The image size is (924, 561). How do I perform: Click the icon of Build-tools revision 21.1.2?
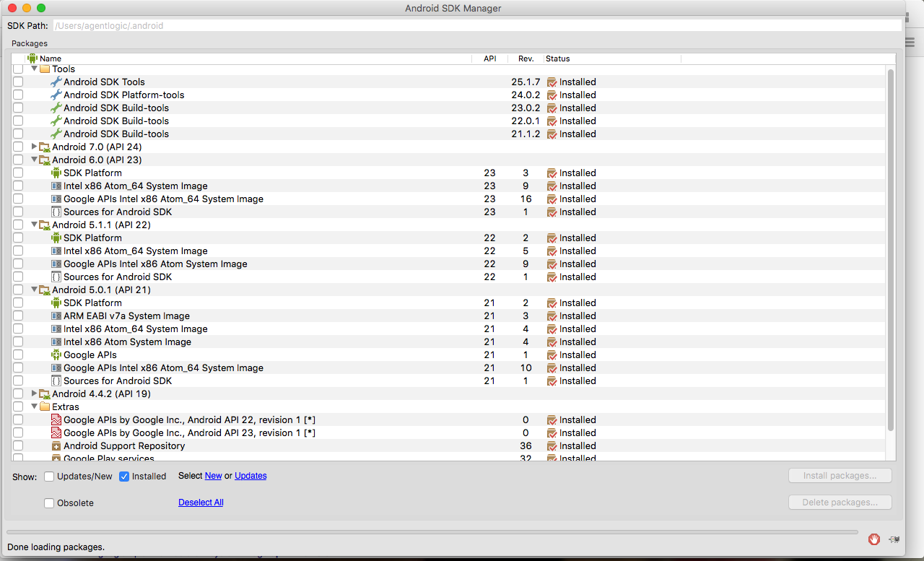(x=56, y=134)
